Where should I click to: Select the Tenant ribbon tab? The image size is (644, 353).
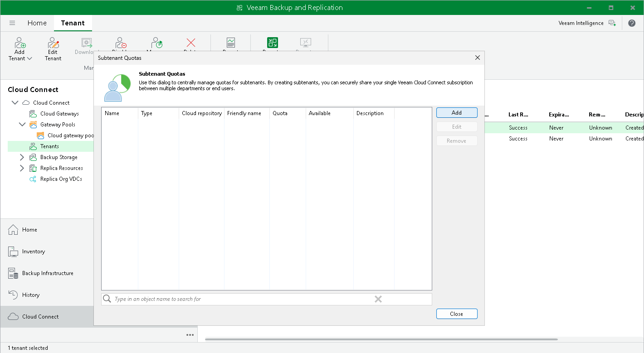(x=73, y=23)
